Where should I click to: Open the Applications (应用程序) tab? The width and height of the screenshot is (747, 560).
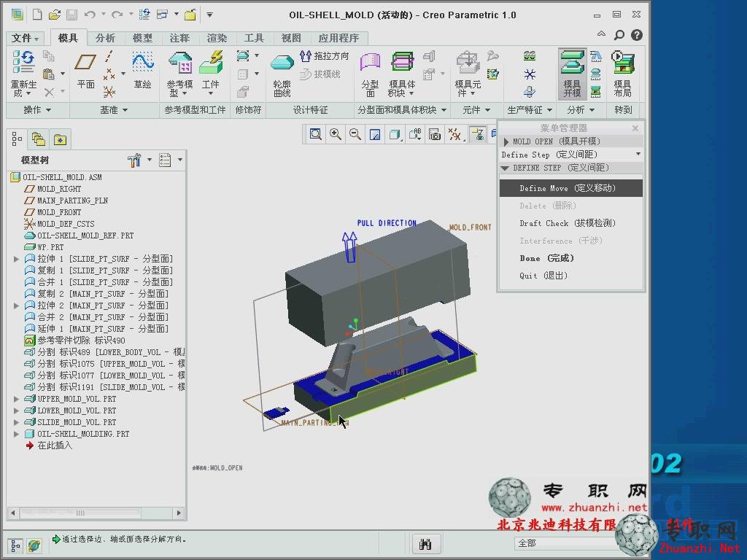pos(338,38)
